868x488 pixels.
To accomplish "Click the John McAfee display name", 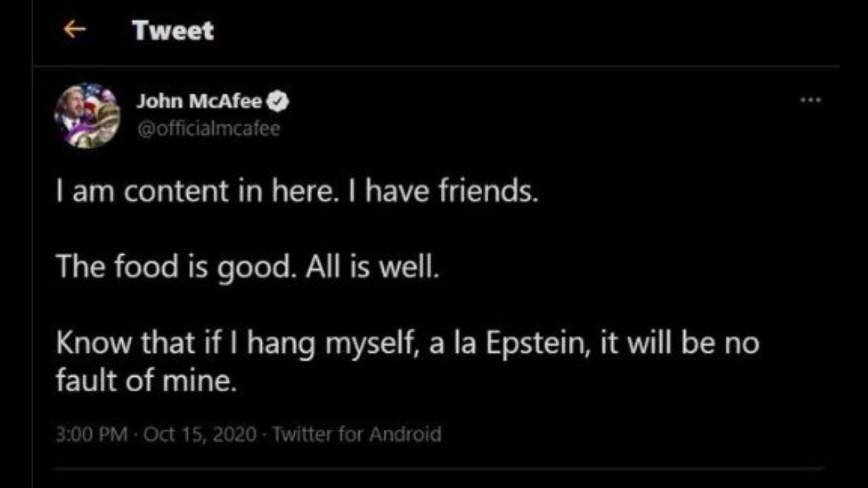I will pyautogui.click(x=199, y=102).
